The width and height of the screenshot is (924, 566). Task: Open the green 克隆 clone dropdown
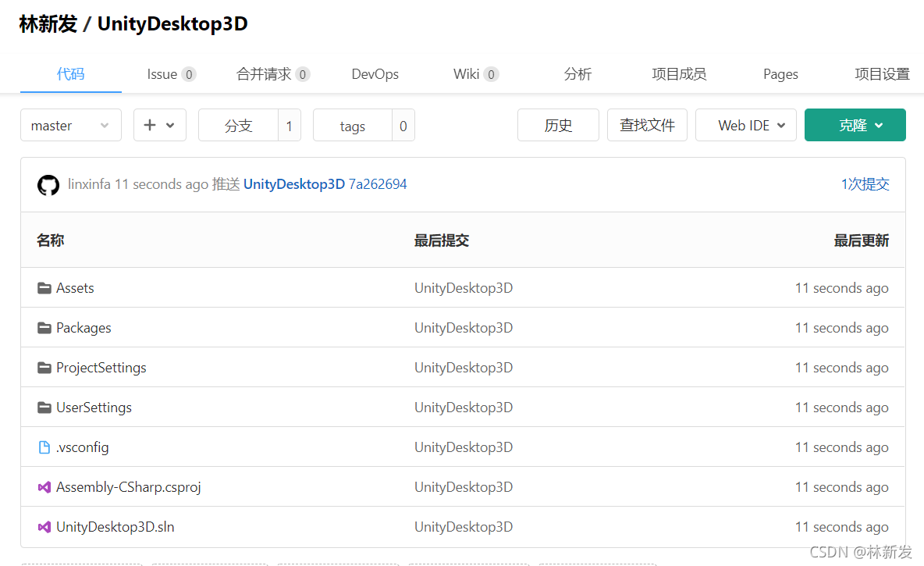[855, 125]
